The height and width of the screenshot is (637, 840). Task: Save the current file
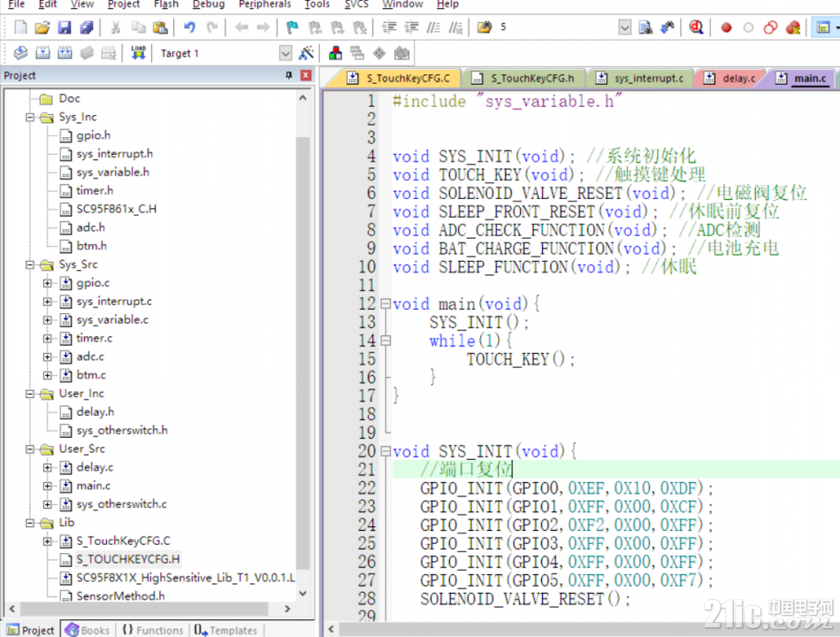[65, 27]
